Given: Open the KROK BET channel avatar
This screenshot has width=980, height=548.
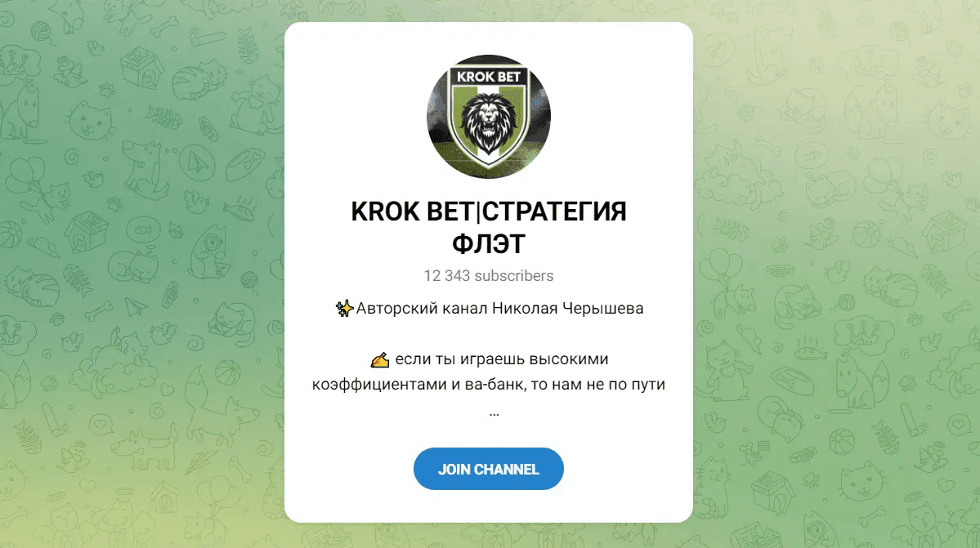Looking at the screenshot, I should point(489,117).
